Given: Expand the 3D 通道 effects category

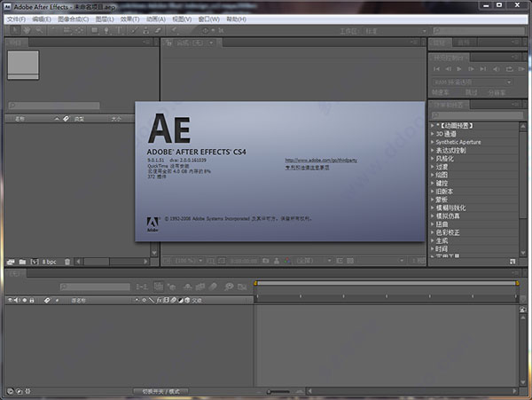Looking at the screenshot, I should point(433,134).
